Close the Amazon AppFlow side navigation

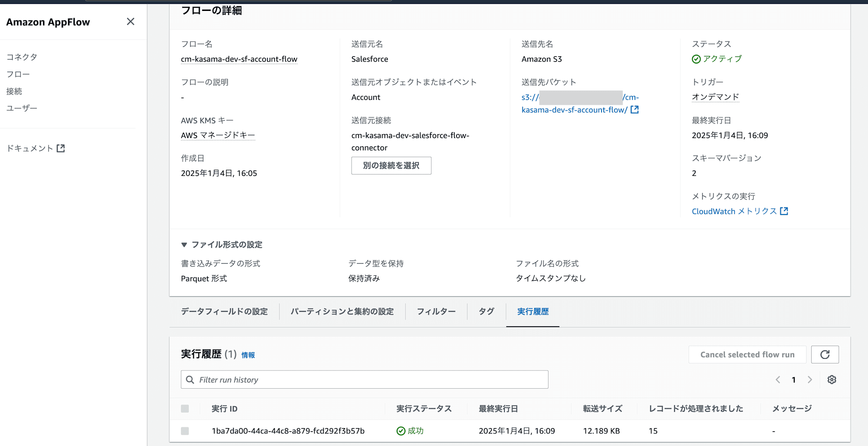(x=130, y=22)
